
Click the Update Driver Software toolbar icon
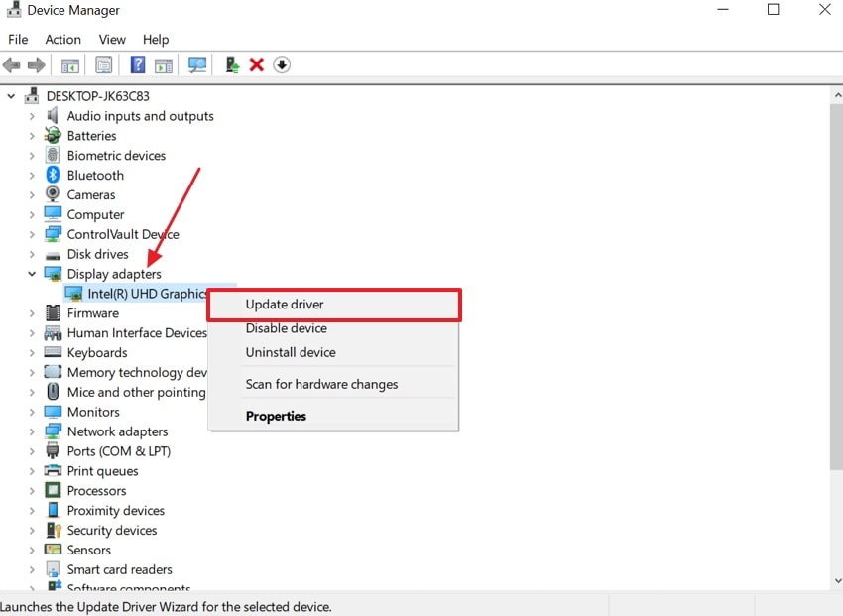231,64
